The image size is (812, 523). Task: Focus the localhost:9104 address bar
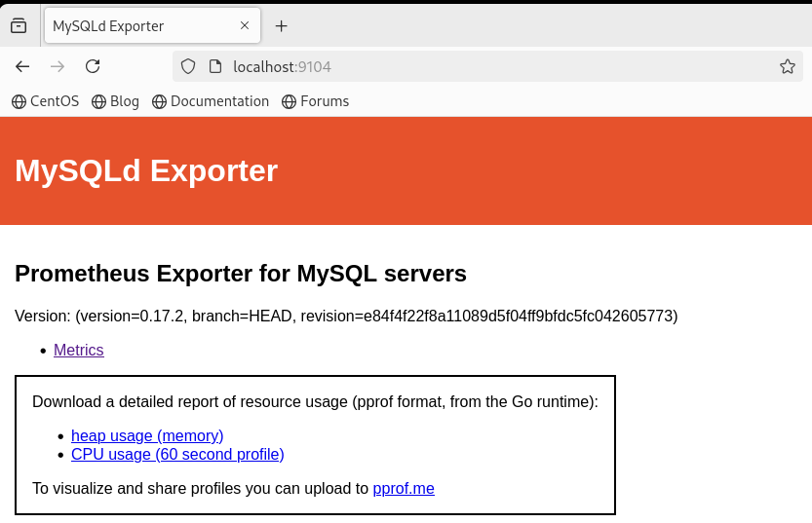click(x=486, y=67)
